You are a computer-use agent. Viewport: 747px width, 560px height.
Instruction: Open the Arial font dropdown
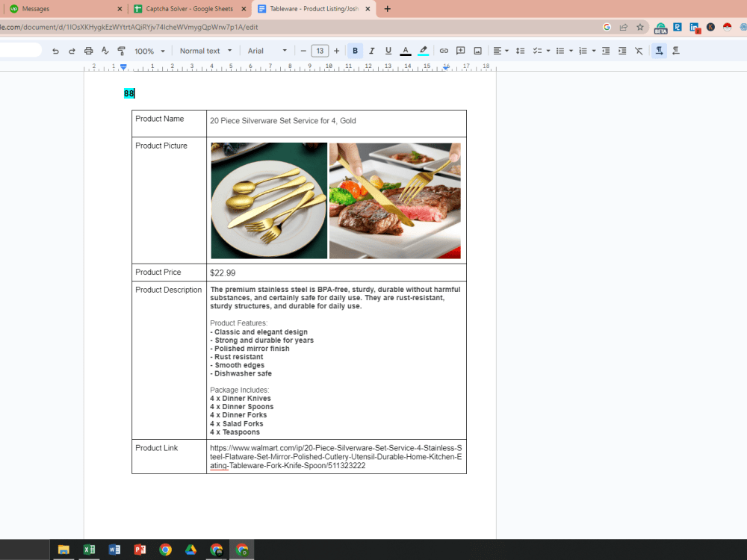(x=267, y=51)
